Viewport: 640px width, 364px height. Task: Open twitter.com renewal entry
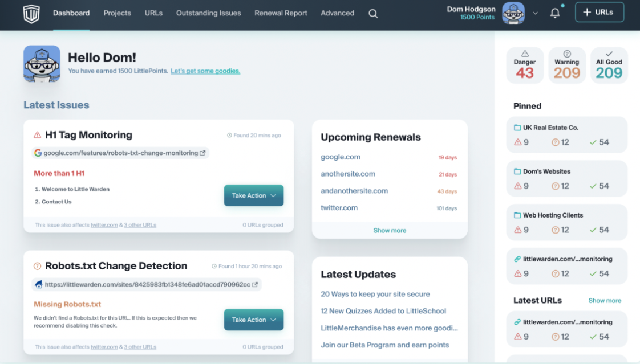(339, 208)
